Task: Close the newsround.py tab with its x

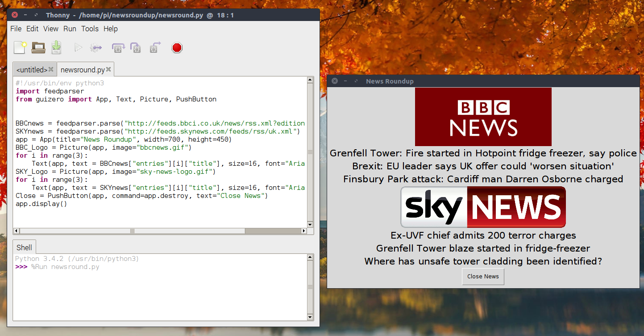Action: tap(108, 70)
